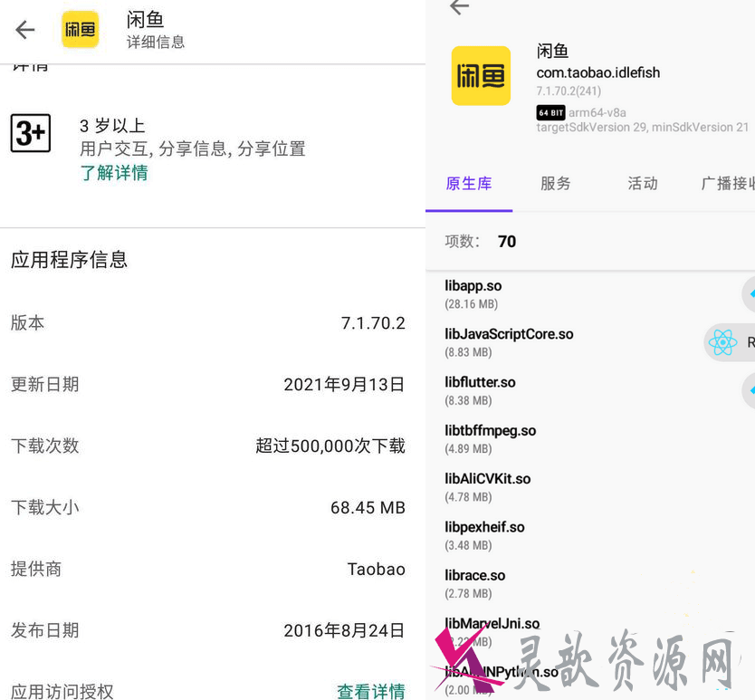Tap the 提供商 value Taobao

(x=376, y=569)
